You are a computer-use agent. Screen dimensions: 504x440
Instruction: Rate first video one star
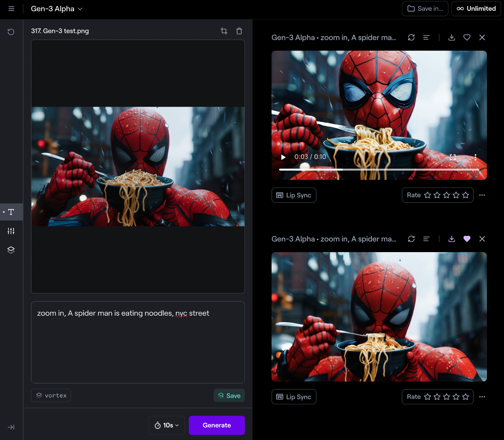coord(428,195)
